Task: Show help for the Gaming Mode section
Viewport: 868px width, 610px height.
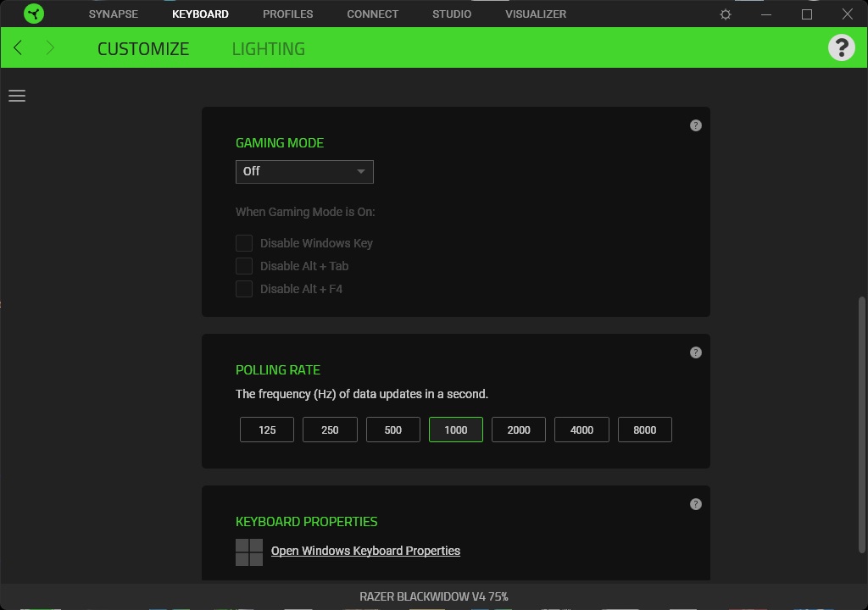Action: [x=695, y=125]
